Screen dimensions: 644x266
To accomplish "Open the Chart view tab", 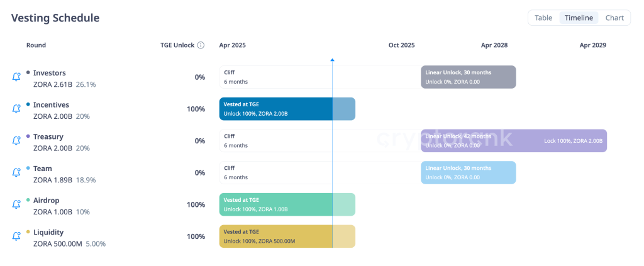I will 614,18.
